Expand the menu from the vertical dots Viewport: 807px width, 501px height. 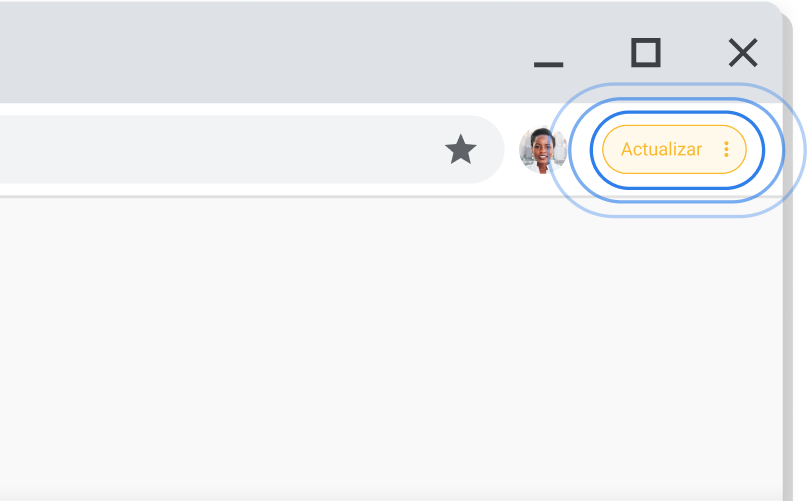(727, 150)
